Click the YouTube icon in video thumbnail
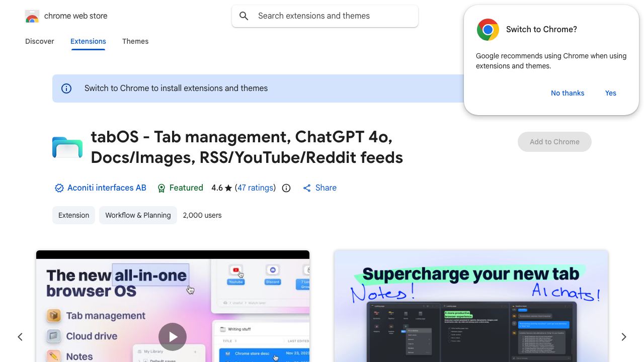Viewport: 644px width, 362px height. pyautogui.click(x=235, y=270)
